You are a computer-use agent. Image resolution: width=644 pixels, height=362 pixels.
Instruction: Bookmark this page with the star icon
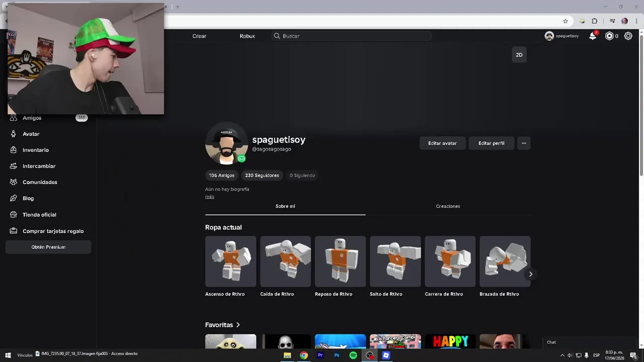point(566,21)
